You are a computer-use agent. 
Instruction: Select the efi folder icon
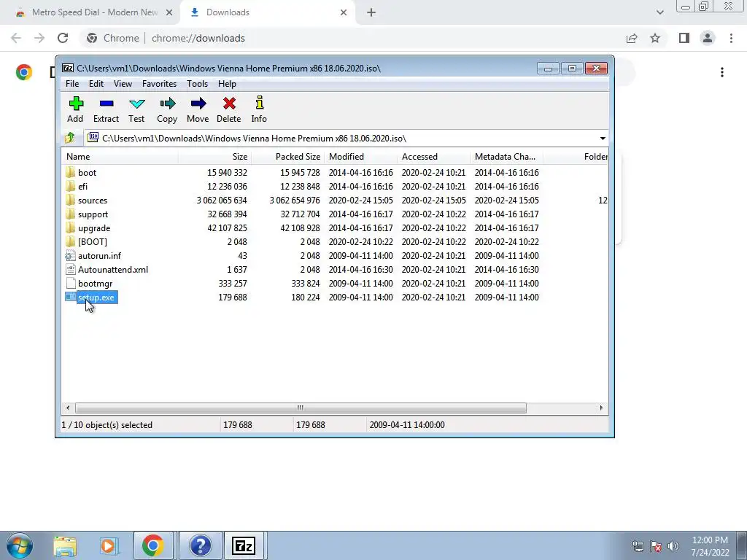point(71,186)
